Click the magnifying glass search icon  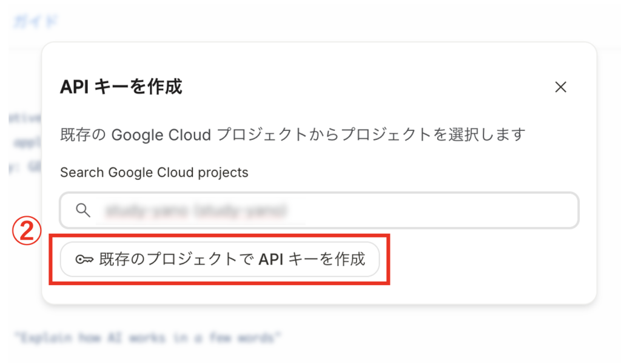83,210
